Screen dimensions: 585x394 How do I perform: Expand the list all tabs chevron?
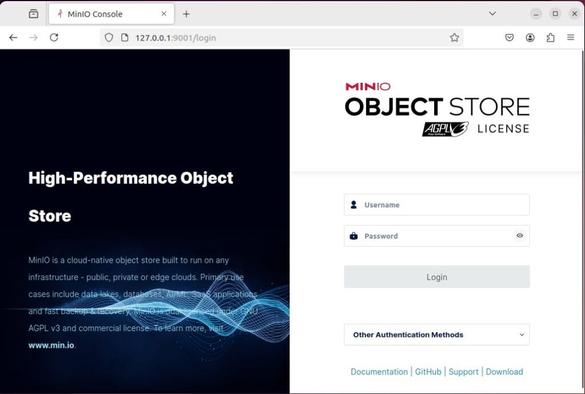(x=492, y=14)
